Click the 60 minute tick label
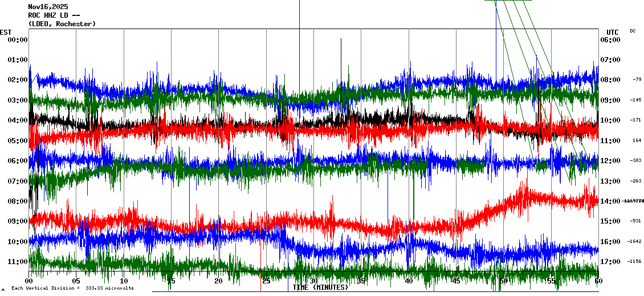 [x=598, y=281]
